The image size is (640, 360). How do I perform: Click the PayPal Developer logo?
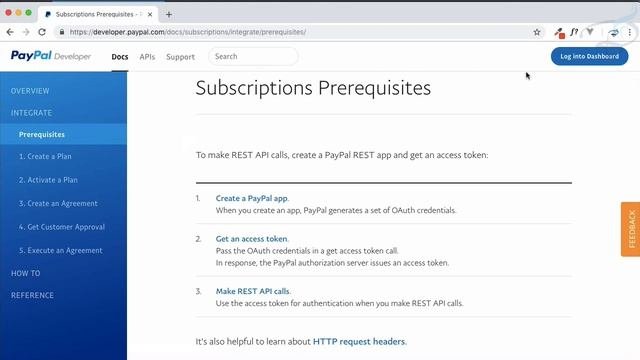(51, 56)
